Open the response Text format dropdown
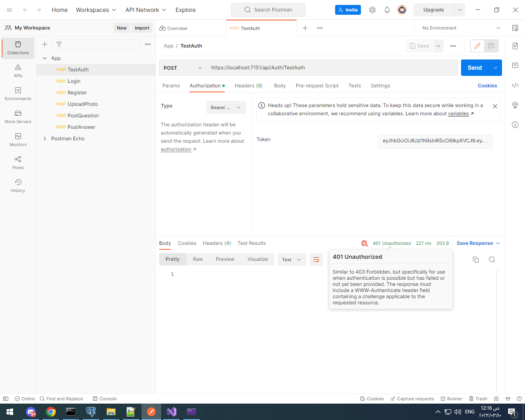This screenshot has height=420, width=525. (292, 260)
